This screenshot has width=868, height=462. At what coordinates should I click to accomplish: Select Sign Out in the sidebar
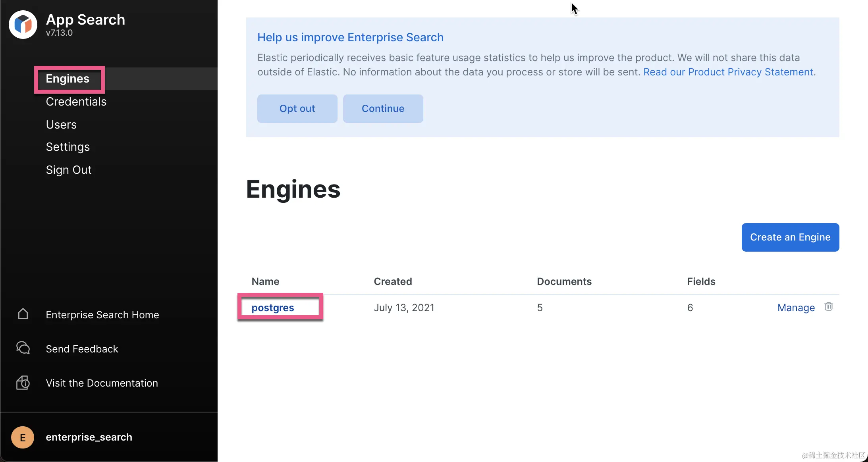pos(69,170)
